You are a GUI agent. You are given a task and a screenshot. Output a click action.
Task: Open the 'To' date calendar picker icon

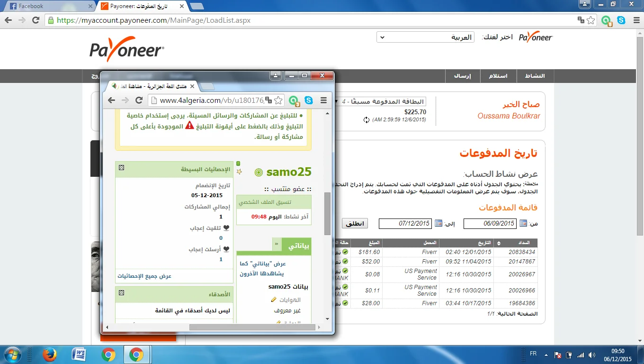point(438,223)
